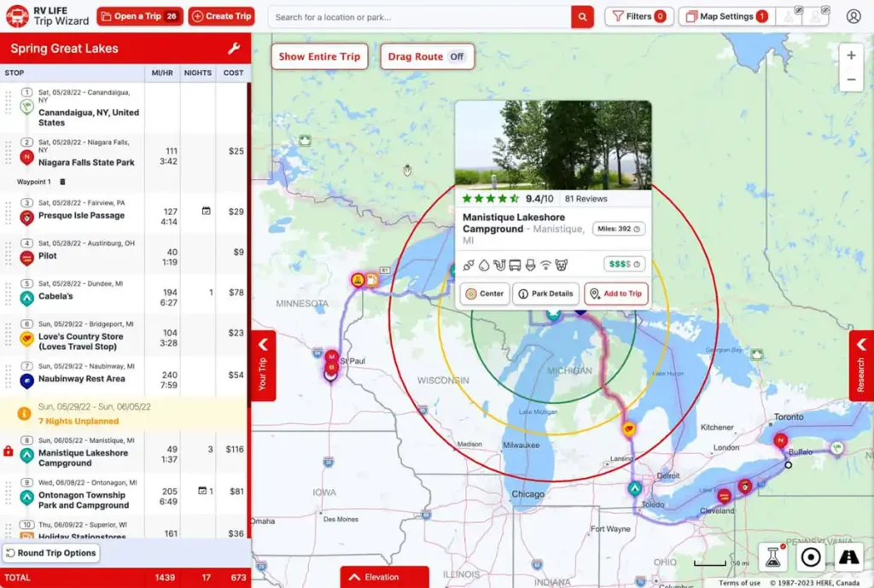The width and height of the screenshot is (874, 588).
Task: Select the Niagara Falls red N map marker
Action: (x=780, y=440)
